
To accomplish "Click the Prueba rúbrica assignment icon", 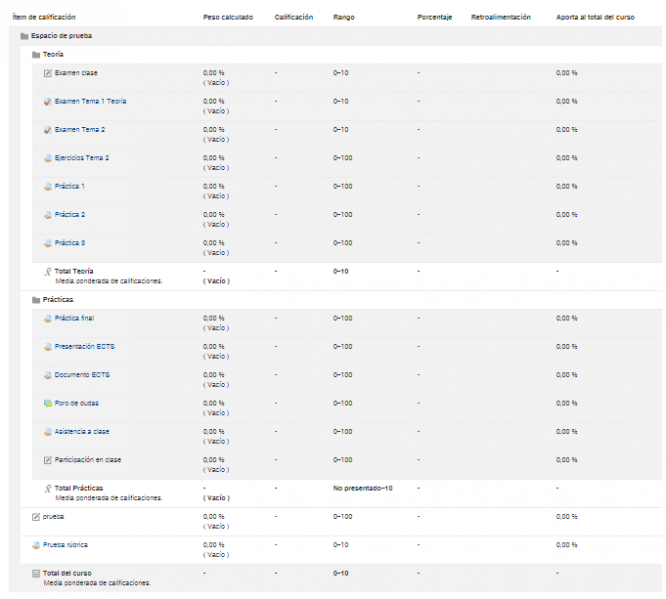I will pyautogui.click(x=36, y=545).
